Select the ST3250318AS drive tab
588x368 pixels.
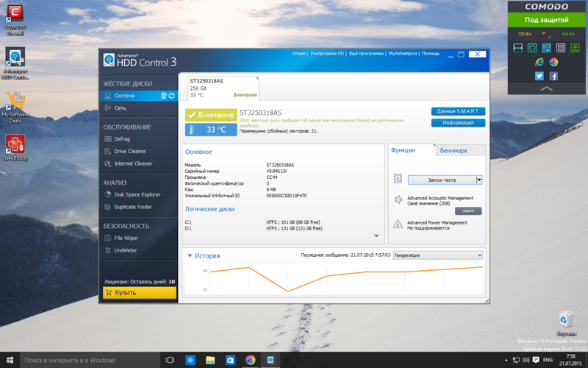pyautogui.click(x=223, y=88)
